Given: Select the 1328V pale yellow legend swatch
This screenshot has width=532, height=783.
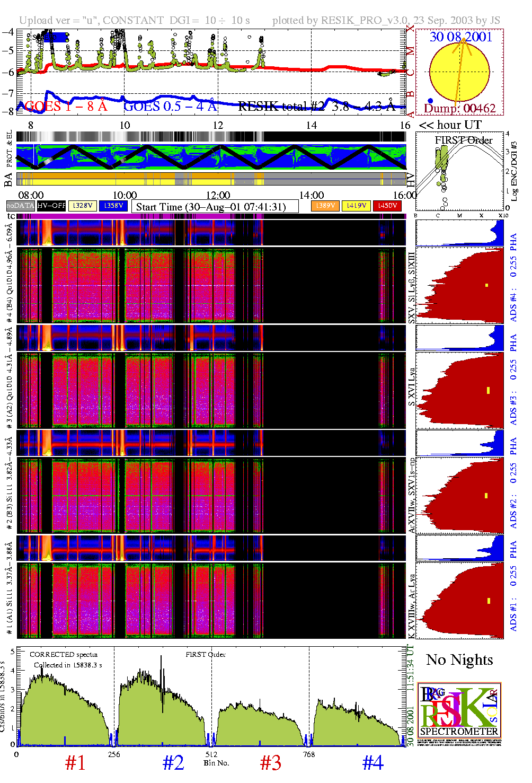Looking at the screenshot, I should tap(83, 206).
